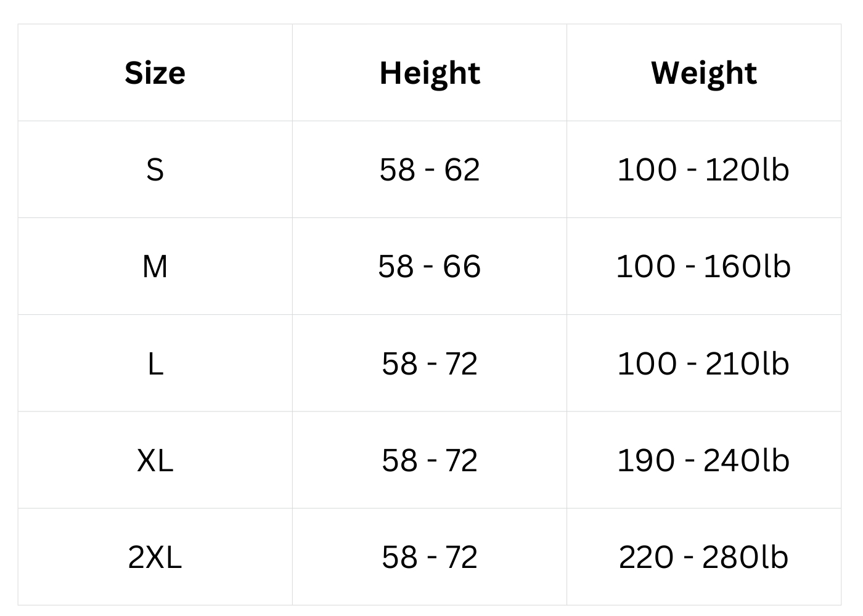Click the 100 - 160lb weight cell

[703, 266]
